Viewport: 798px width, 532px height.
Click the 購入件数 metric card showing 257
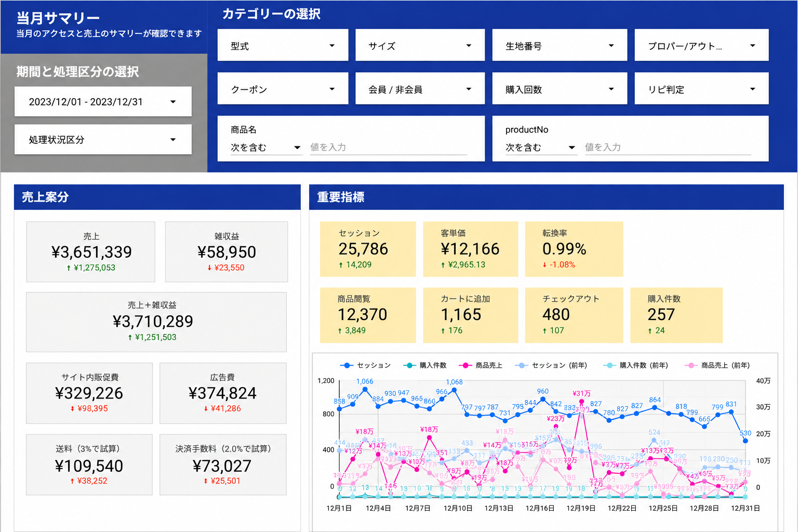click(676, 315)
